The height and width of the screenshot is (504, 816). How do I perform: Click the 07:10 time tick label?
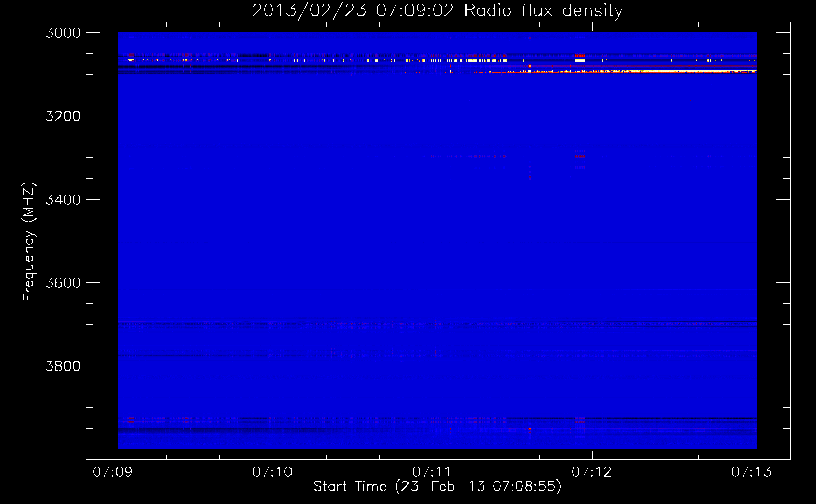tap(272, 472)
